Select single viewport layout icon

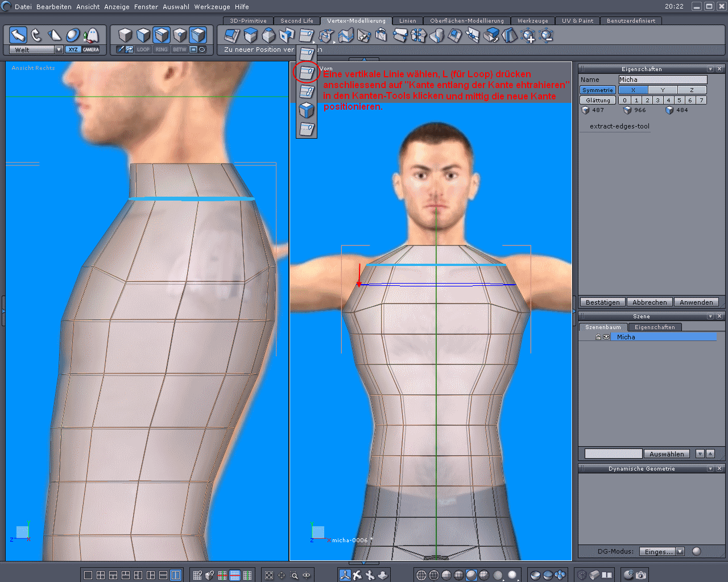coord(88,575)
